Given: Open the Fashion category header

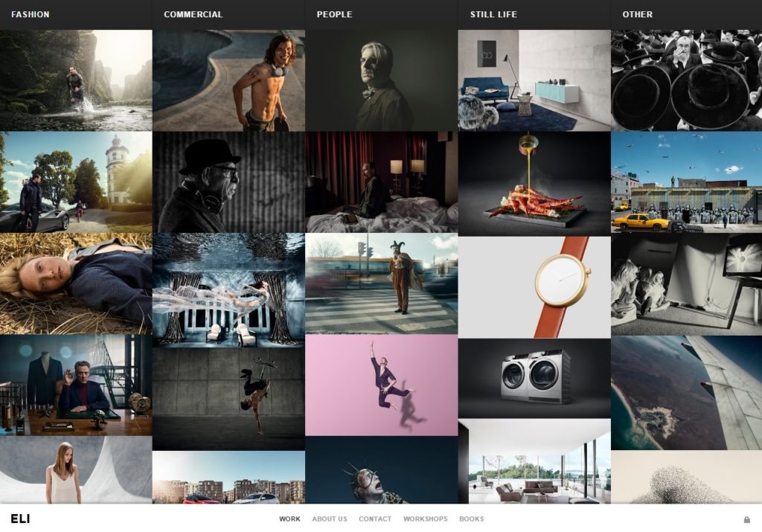Looking at the screenshot, I should click(31, 14).
